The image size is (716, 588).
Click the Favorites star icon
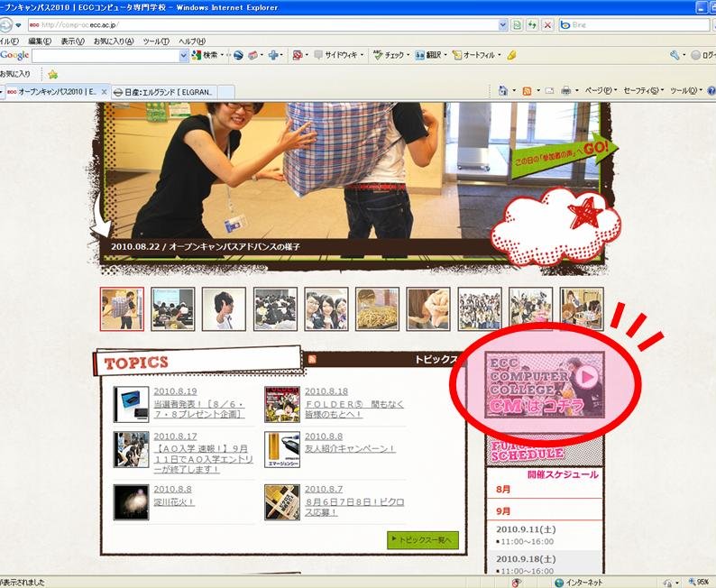[52, 74]
